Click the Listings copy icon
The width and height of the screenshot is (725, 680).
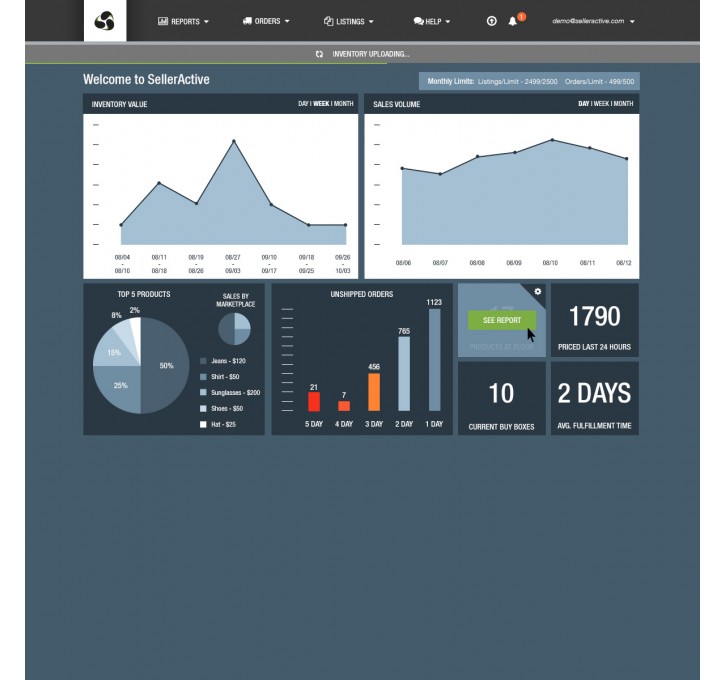(x=329, y=21)
